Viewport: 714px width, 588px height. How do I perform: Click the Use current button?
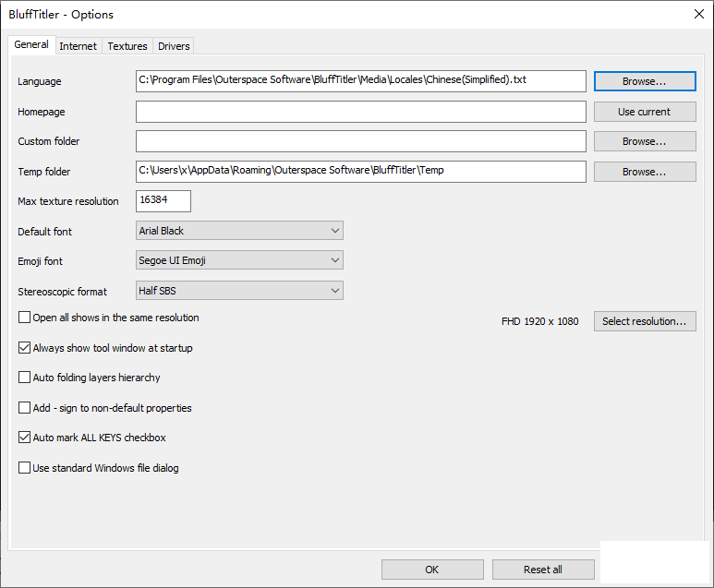click(645, 112)
